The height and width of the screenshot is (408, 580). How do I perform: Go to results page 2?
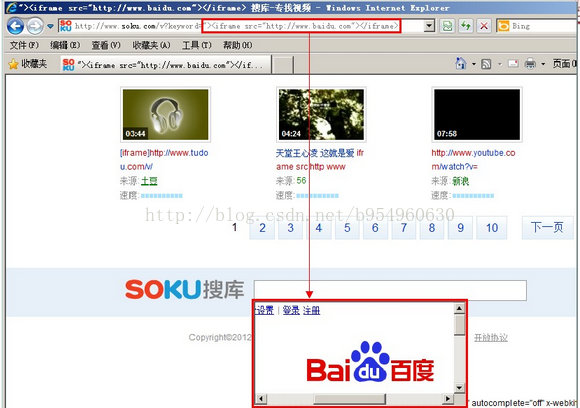[x=262, y=227]
